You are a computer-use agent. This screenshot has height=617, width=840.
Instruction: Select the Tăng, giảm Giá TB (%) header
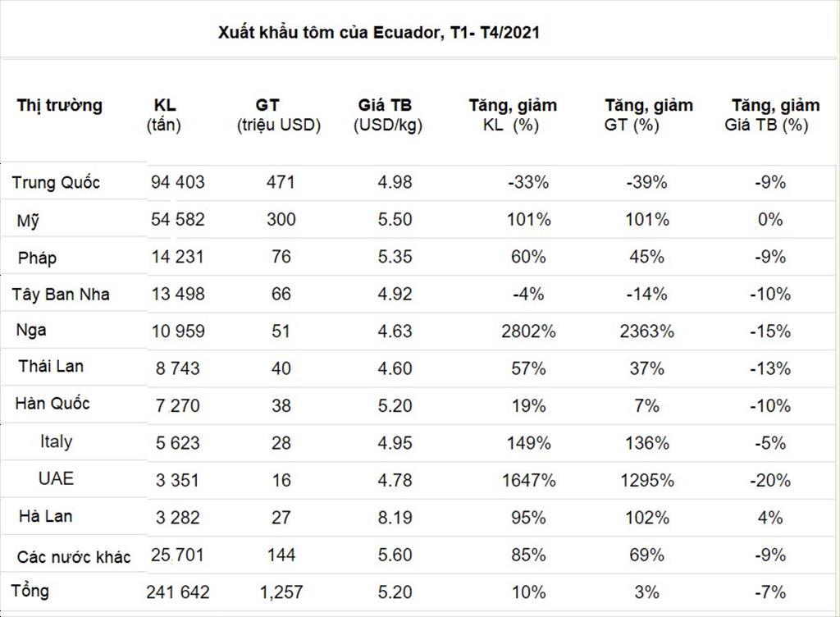(772, 115)
